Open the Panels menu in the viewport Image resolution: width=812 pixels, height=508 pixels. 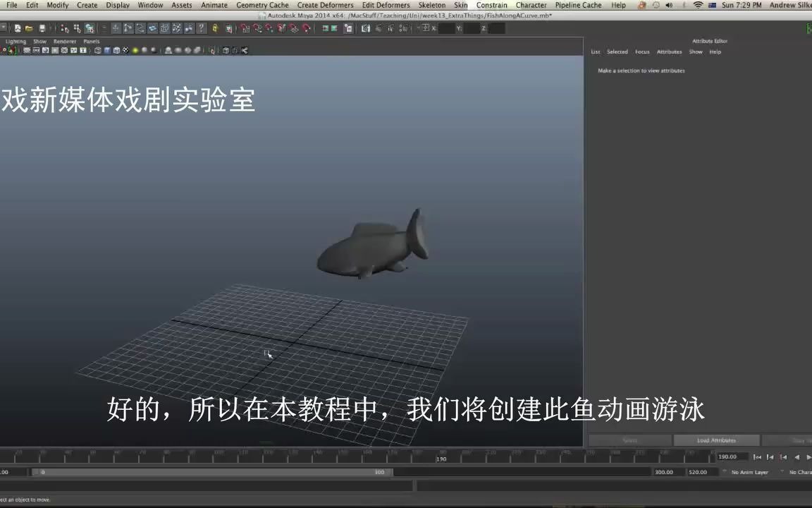click(92, 41)
